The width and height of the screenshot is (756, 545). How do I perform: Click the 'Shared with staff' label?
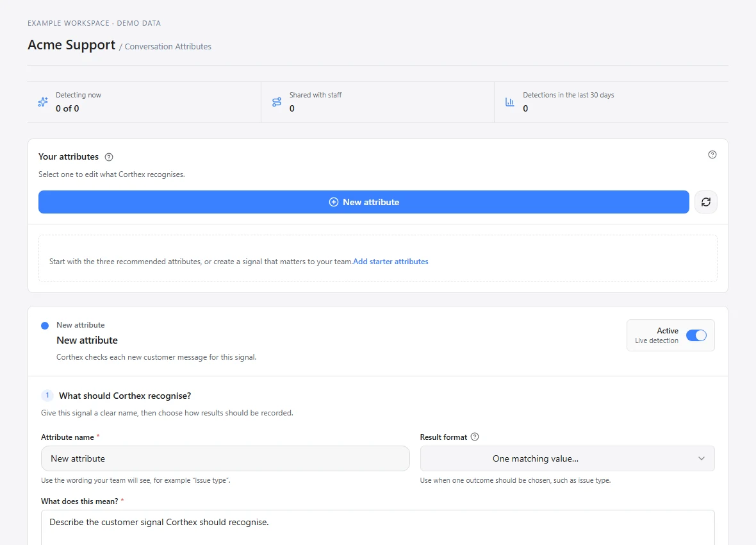coord(315,95)
